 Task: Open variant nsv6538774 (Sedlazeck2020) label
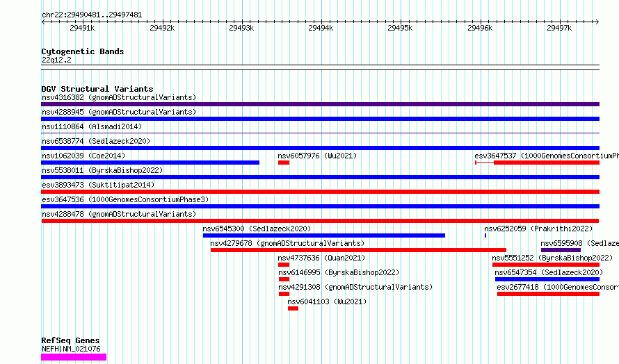tap(96, 141)
